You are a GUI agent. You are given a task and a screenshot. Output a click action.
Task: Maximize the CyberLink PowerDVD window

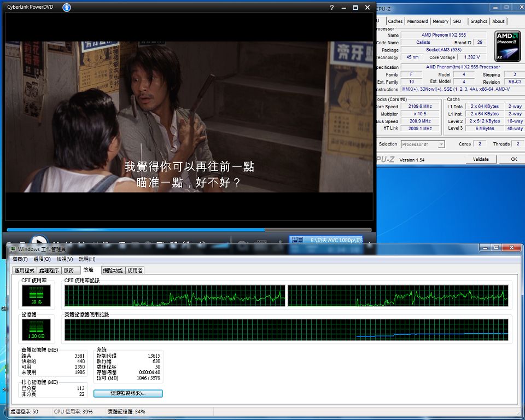(x=355, y=7)
